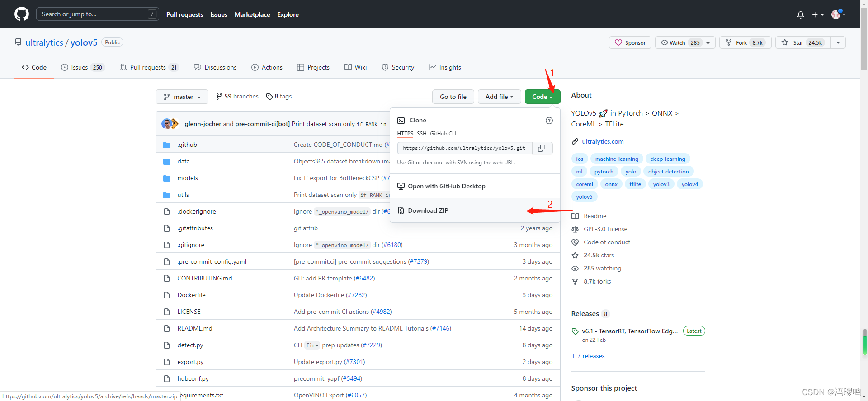
Task: Open the .github folder
Action: tap(187, 145)
